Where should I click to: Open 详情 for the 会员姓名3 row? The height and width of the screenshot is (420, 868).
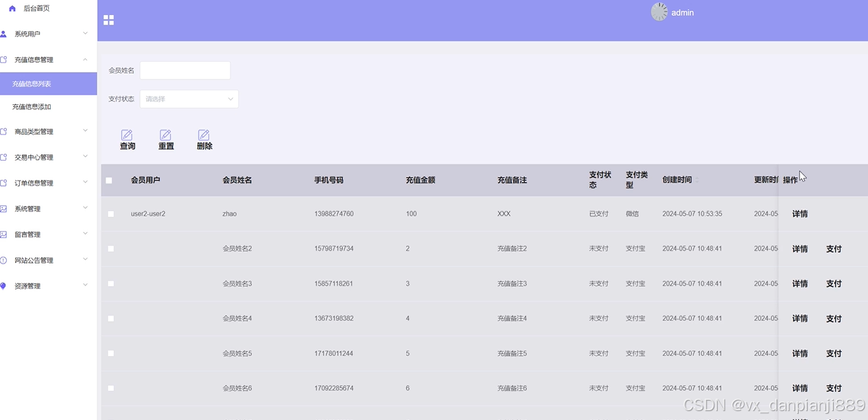point(800,283)
